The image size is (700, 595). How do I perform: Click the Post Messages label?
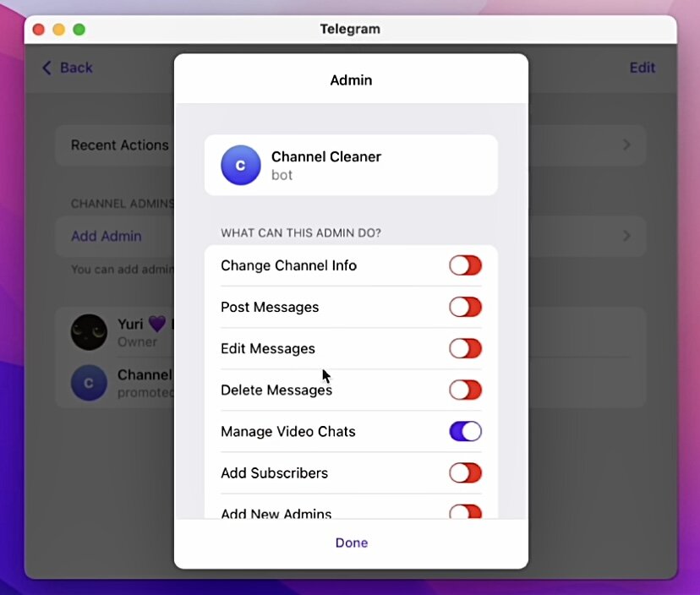coord(270,308)
